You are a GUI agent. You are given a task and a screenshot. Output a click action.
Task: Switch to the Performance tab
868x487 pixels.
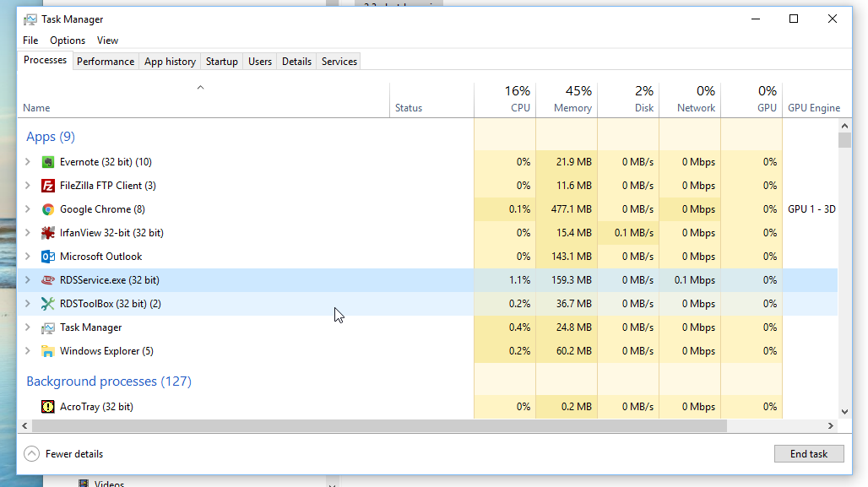click(x=106, y=62)
